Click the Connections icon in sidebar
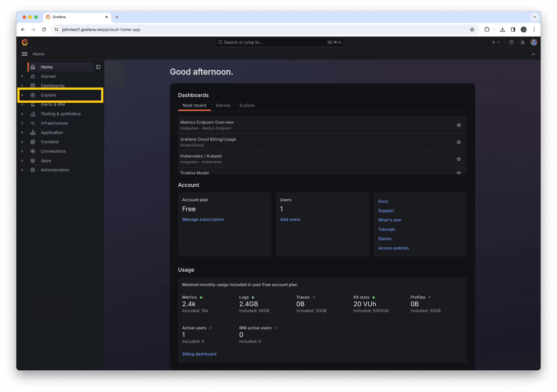557x392 pixels. (x=33, y=151)
